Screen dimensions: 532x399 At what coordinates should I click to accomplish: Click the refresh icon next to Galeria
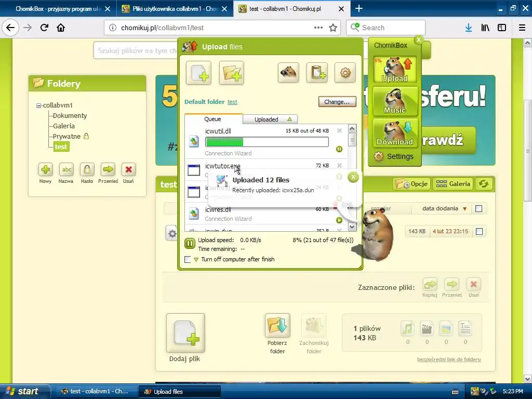[x=484, y=184]
